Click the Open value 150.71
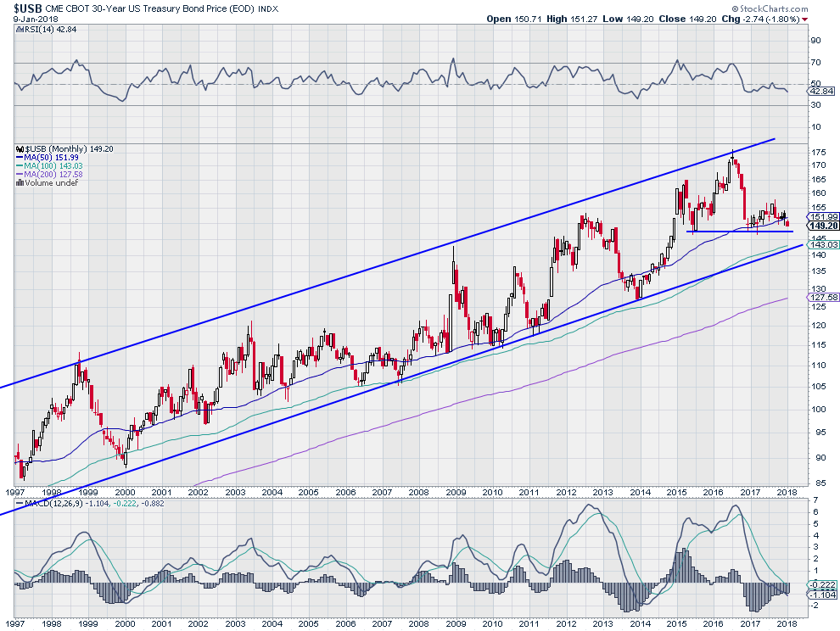The height and width of the screenshot is (631, 840). pyautogui.click(x=529, y=19)
